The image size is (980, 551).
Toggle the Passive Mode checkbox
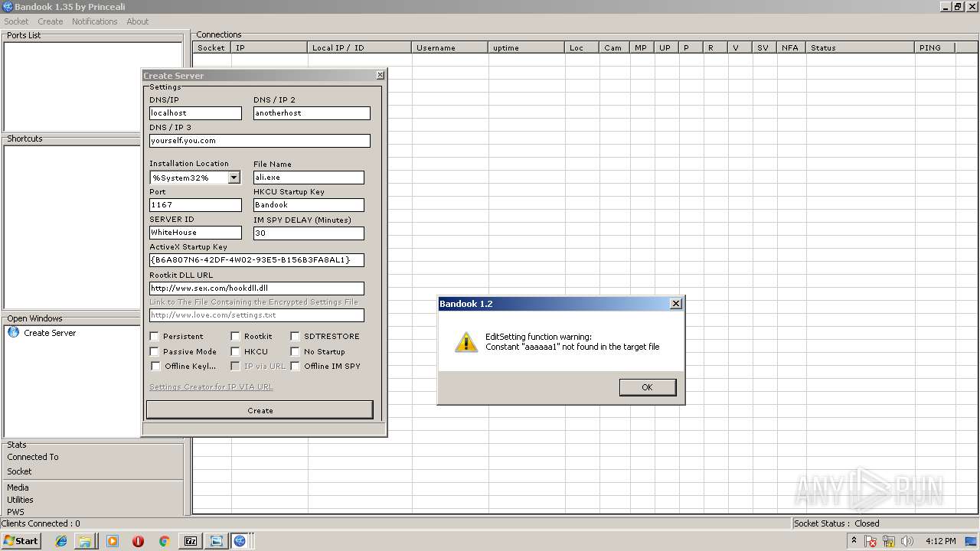154,351
